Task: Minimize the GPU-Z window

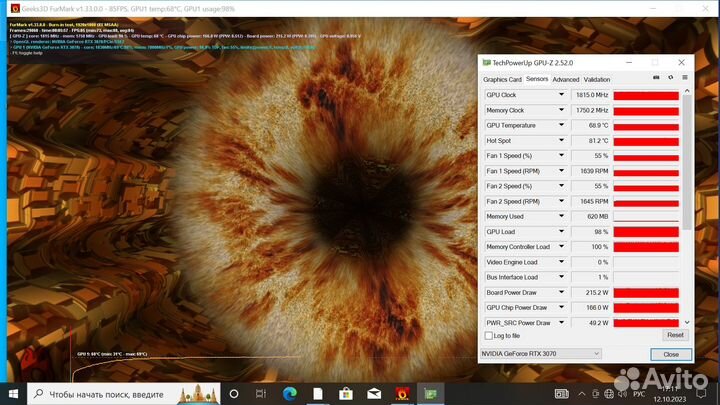Action: click(x=629, y=62)
